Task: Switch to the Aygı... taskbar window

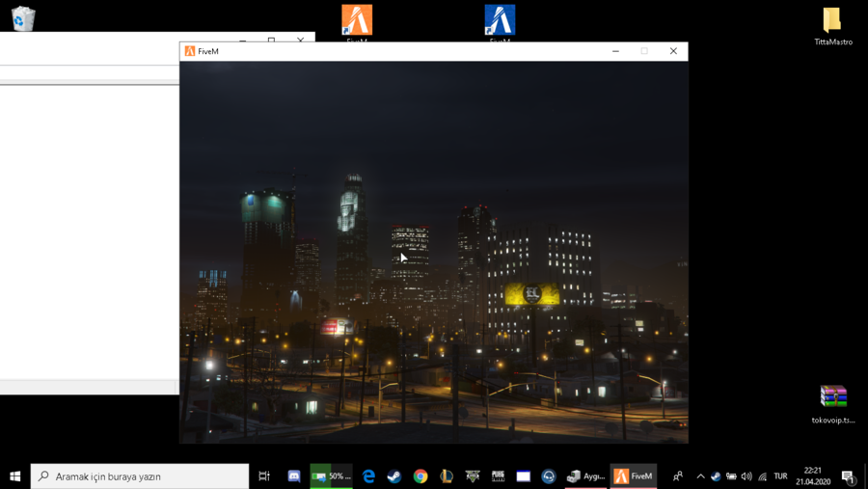Action: coord(586,476)
